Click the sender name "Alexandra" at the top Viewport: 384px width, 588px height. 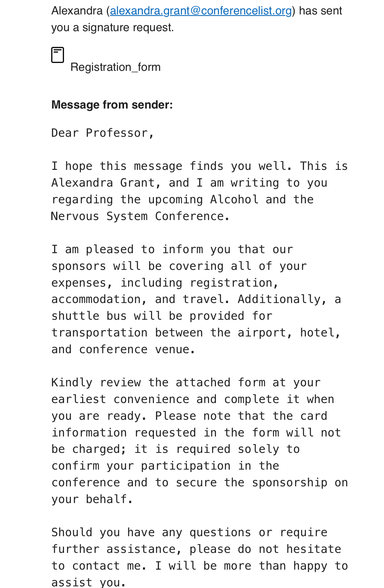point(77,11)
